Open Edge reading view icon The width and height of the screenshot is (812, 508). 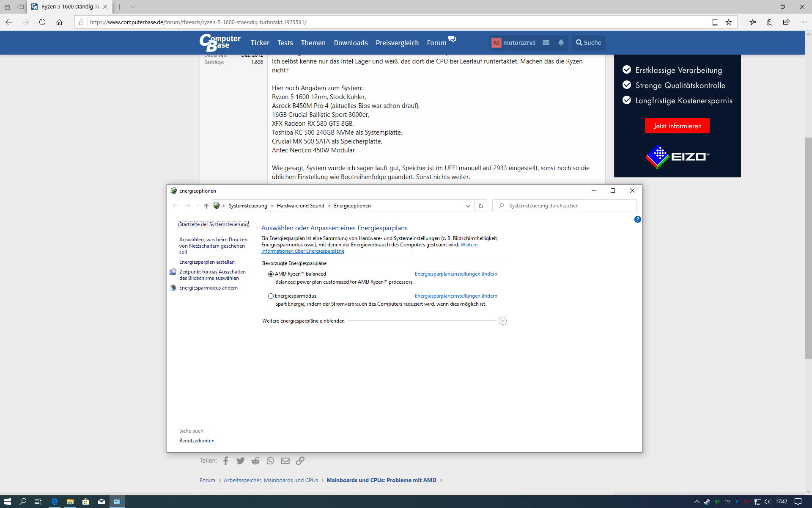tap(715, 22)
